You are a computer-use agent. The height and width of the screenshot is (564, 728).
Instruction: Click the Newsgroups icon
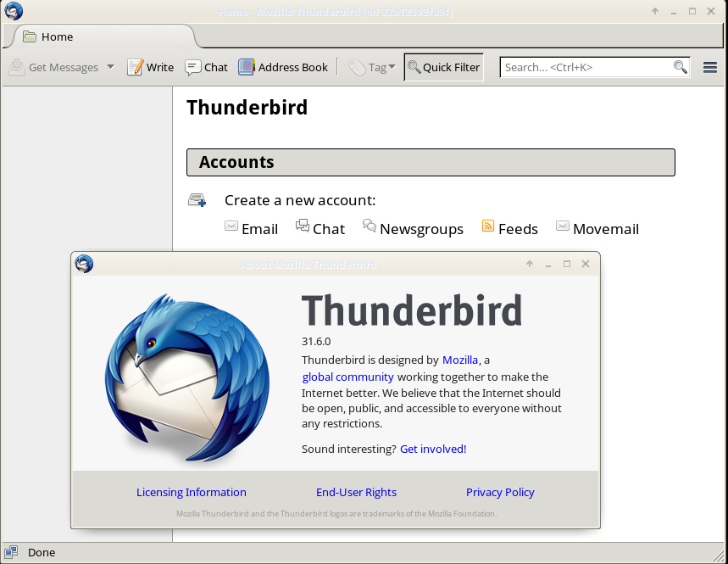(x=370, y=226)
